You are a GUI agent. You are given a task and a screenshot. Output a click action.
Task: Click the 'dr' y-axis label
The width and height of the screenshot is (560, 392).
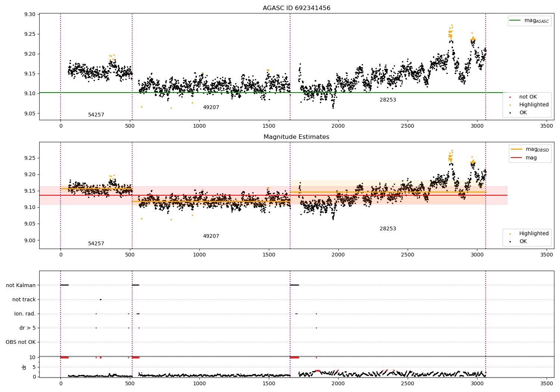[24, 367]
